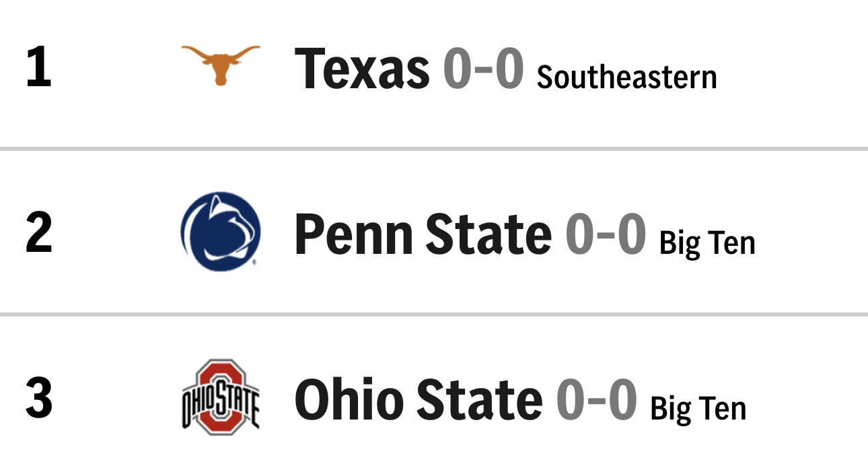Image resolution: width=868 pixels, height=466 pixels.
Task: Open the Texas team link
Action: coord(362,68)
